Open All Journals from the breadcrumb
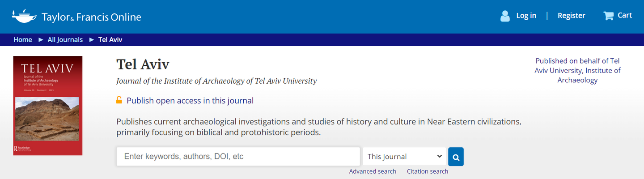This screenshot has width=644, height=179. tap(65, 39)
